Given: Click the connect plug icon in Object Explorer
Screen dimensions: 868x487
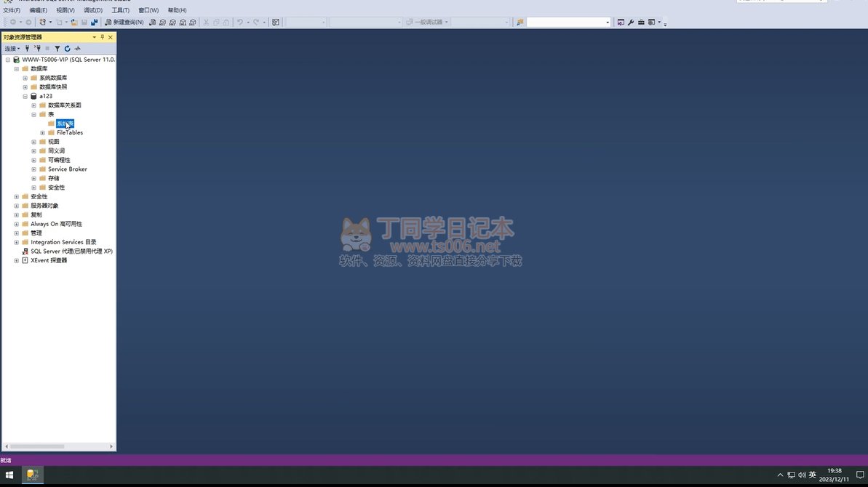Looking at the screenshot, I should point(28,49).
